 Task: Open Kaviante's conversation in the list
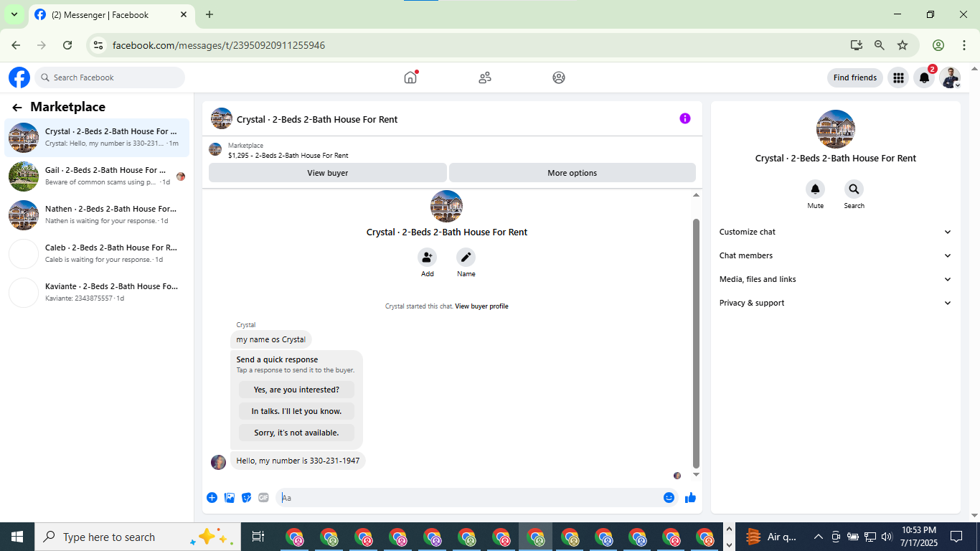coord(97,292)
